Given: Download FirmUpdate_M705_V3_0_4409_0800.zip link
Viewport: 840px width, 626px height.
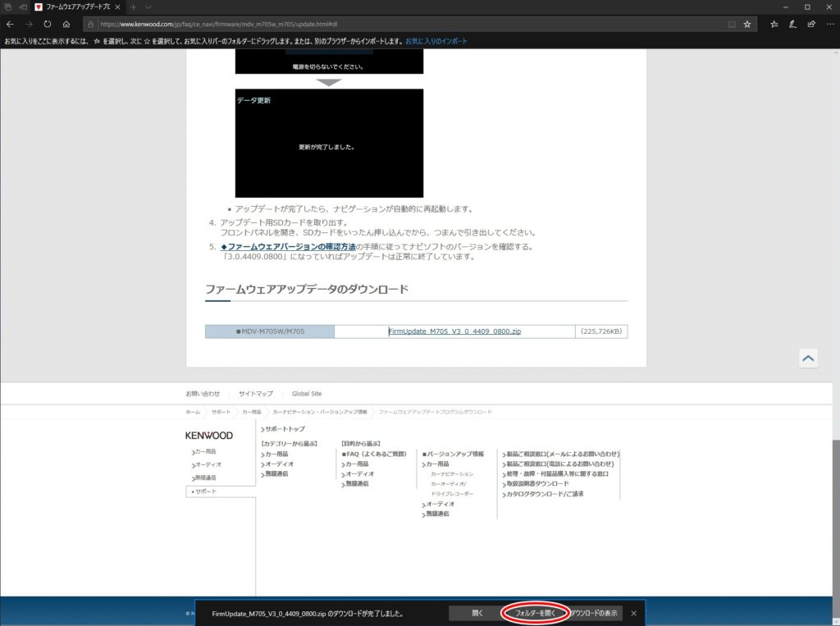Looking at the screenshot, I should pyautogui.click(x=454, y=331).
